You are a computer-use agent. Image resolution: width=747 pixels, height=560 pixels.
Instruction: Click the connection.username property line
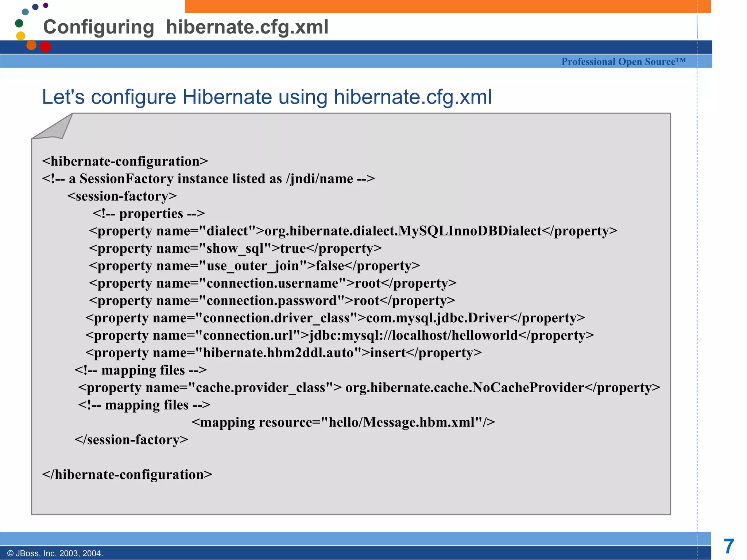tap(273, 283)
